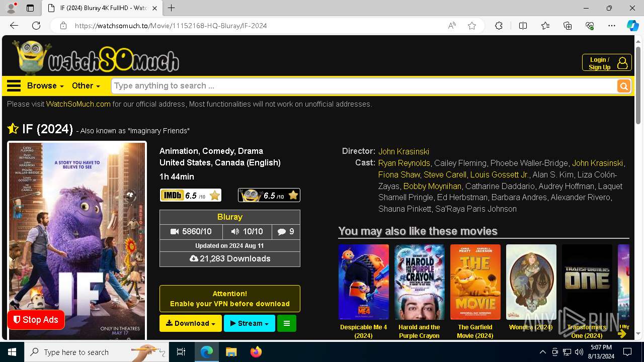Image resolution: width=644 pixels, height=362 pixels.
Task: Open the Tab actions menu icon
Action: pyautogui.click(x=30, y=8)
